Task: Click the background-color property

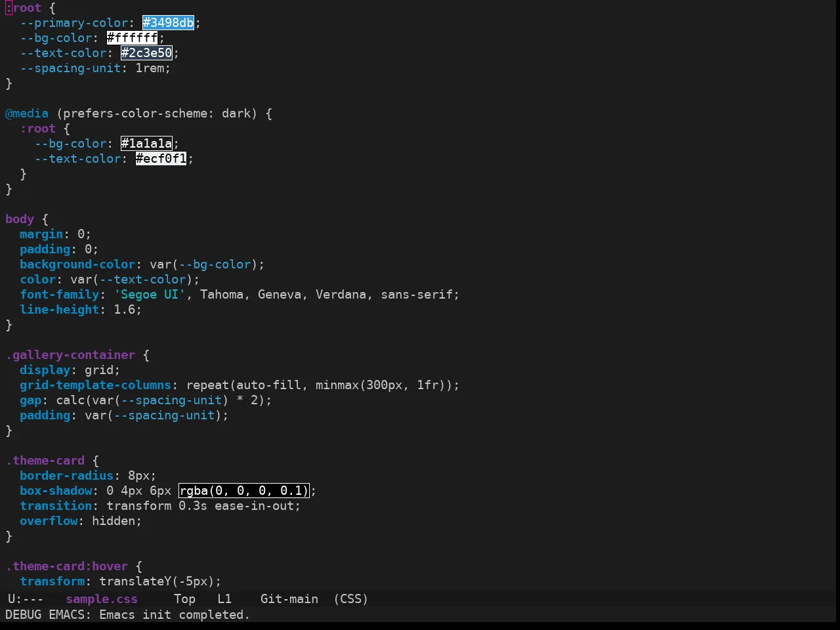Action: pos(77,264)
